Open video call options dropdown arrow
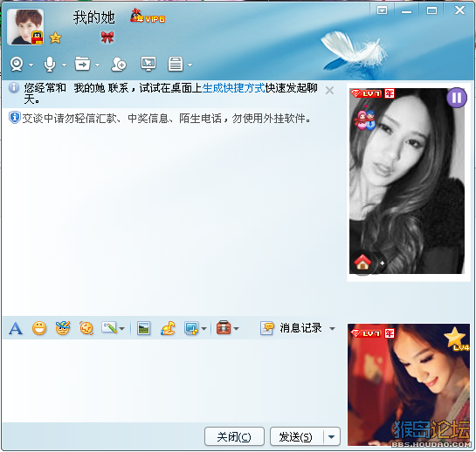 click(x=31, y=65)
